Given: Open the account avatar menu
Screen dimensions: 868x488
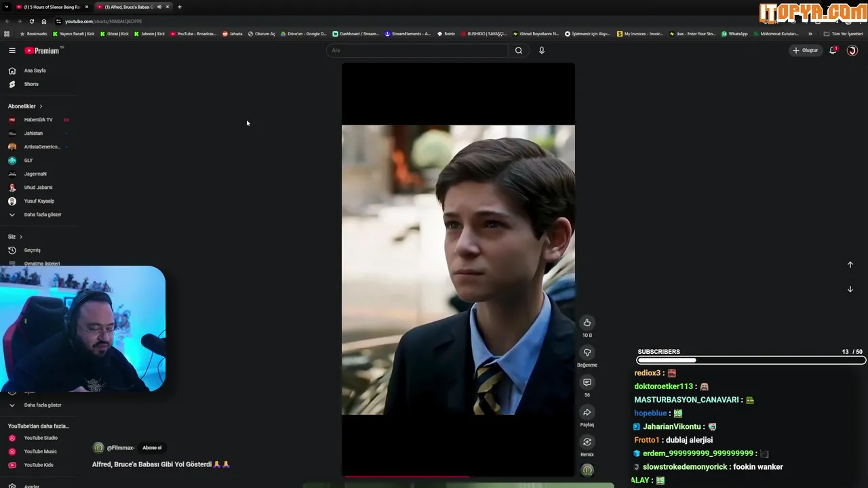Looking at the screenshot, I should tap(852, 50).
